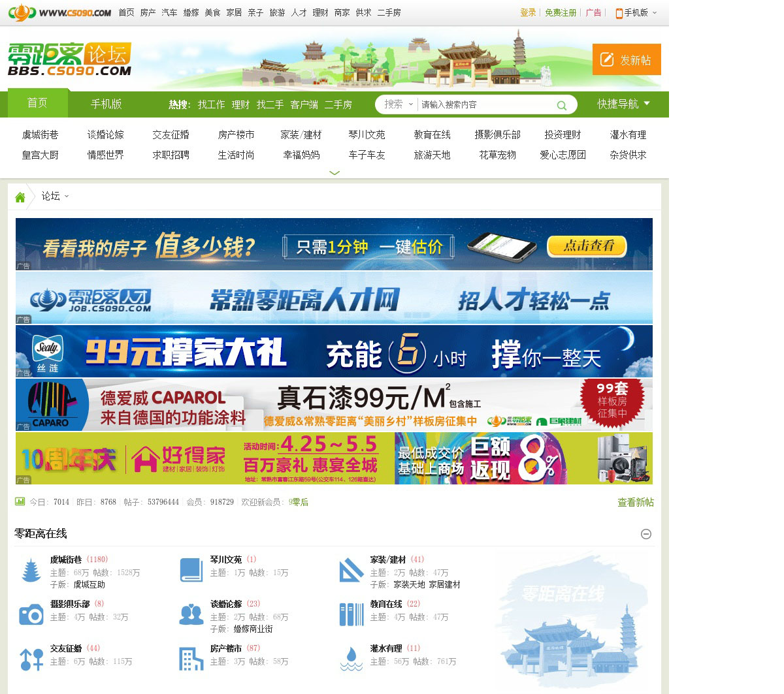The height and width of the screenshot is (694, 784).
Task: Open 旅游 in top site menu
Action: (277, 12)
